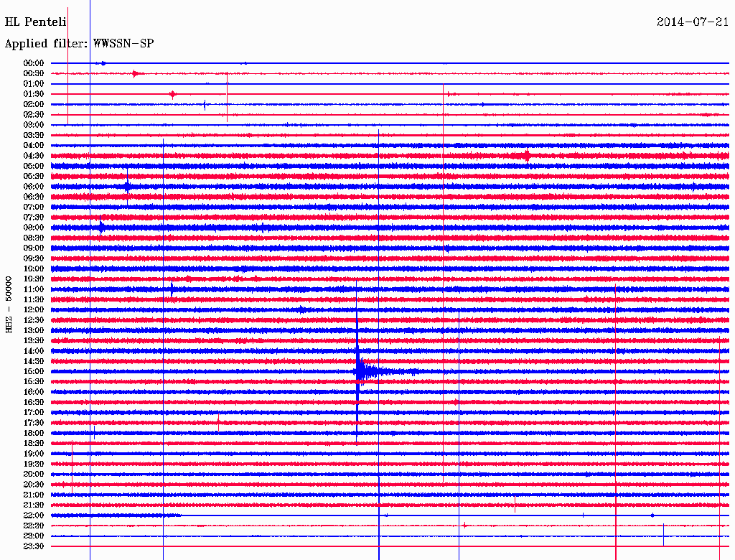Select the 16:30 time label
The height and width of the screenshot is (560, 735).
33,403
